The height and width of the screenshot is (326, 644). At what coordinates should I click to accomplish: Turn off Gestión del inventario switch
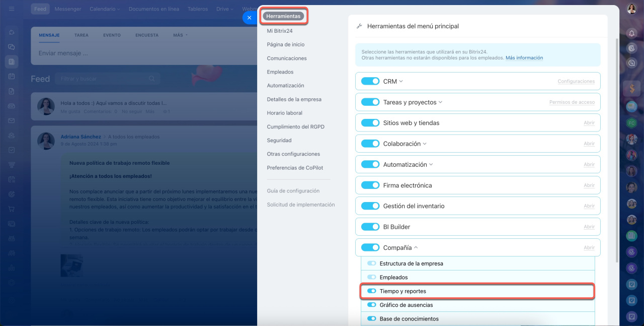[x=370, y=206]
